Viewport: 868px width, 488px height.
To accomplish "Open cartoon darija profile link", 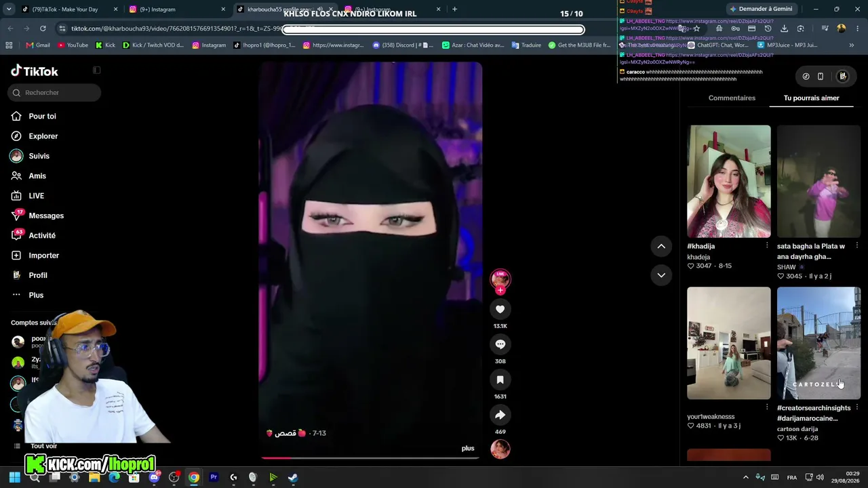I will 797,429.
